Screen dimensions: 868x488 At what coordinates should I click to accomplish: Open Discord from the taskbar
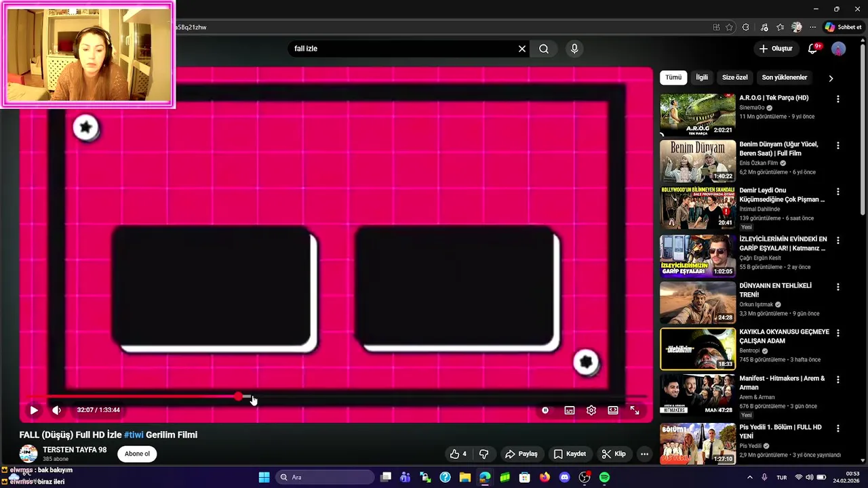[x=564, y=477]
